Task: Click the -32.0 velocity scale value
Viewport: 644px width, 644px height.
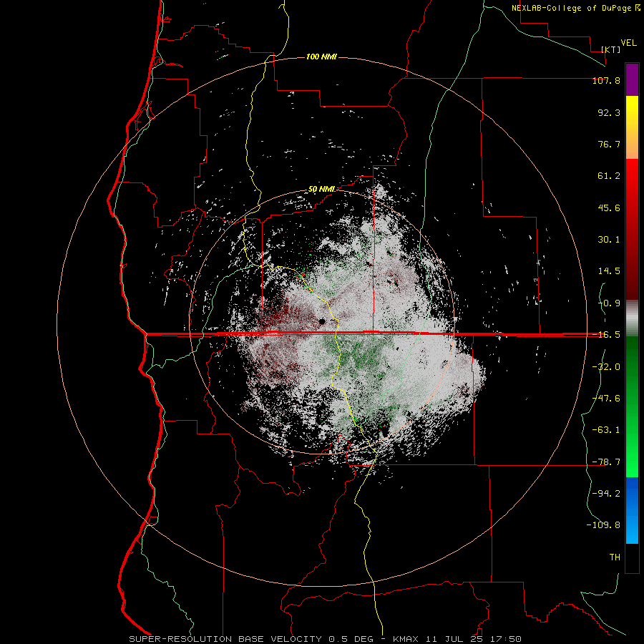Action: (x=606, y=367)
